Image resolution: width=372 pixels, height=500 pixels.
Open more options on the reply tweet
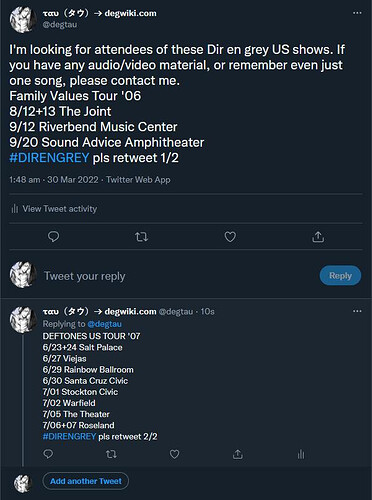click(x=357, y=311)
